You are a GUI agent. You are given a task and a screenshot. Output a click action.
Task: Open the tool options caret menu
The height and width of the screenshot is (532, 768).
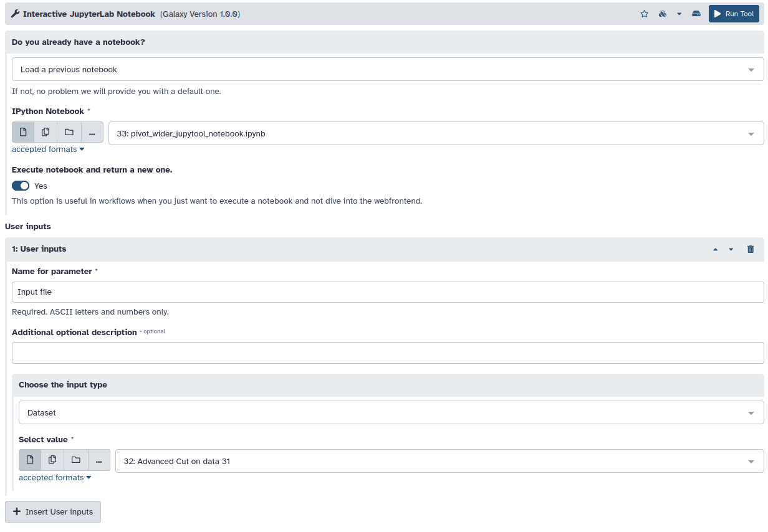[x=679, y=14]
